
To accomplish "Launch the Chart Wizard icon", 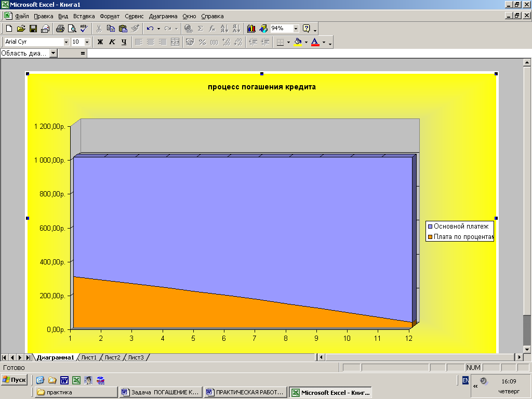I will 251,29.
